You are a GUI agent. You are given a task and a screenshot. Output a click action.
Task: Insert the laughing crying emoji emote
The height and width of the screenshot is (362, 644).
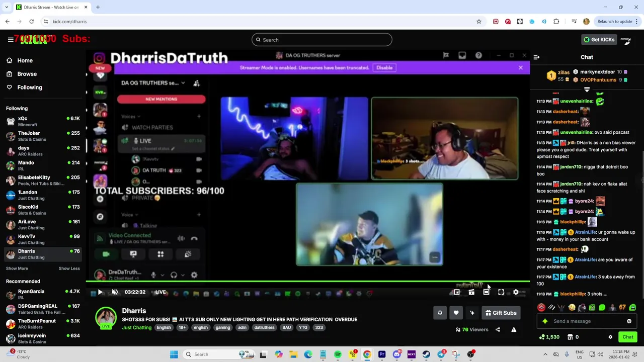tap(572, 308)
